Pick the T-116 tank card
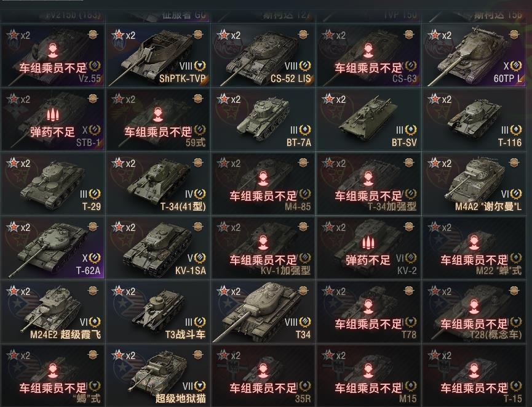 (474, 119)
